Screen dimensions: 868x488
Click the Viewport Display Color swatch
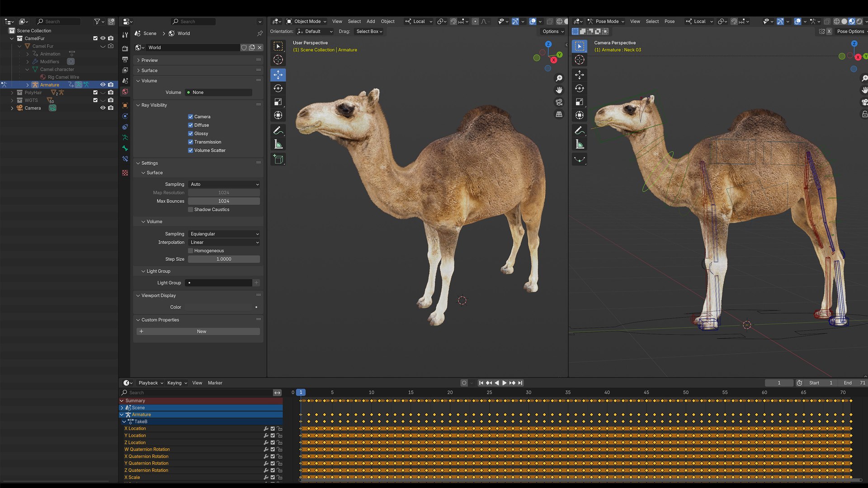coord(219,307)
